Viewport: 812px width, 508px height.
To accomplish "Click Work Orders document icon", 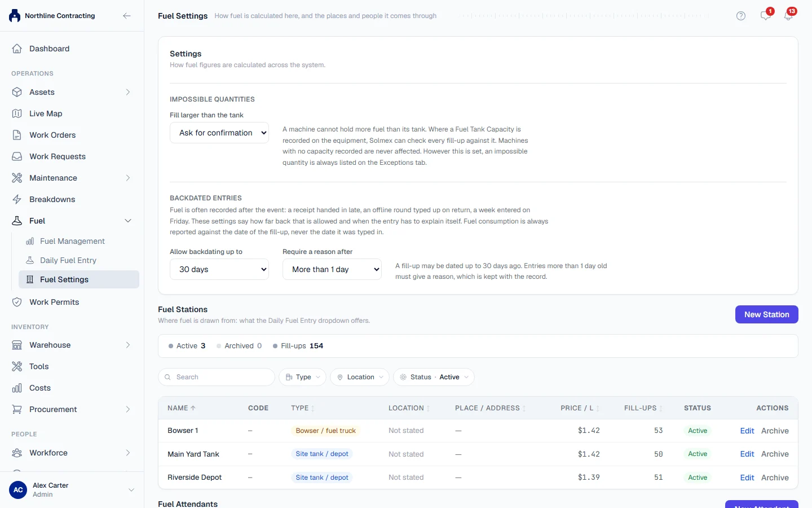I will (x=17, y=135).
